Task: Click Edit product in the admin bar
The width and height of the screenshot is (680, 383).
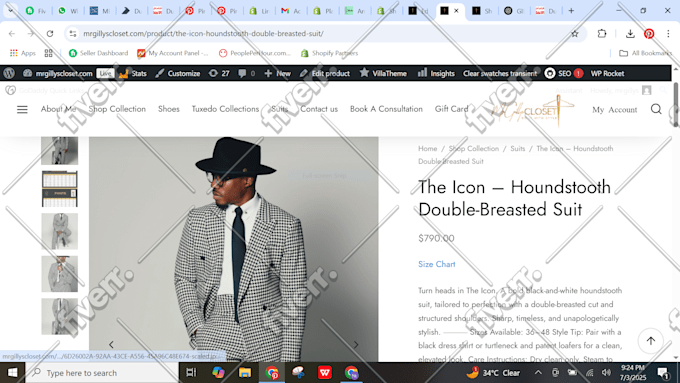Action: point(325,73)
